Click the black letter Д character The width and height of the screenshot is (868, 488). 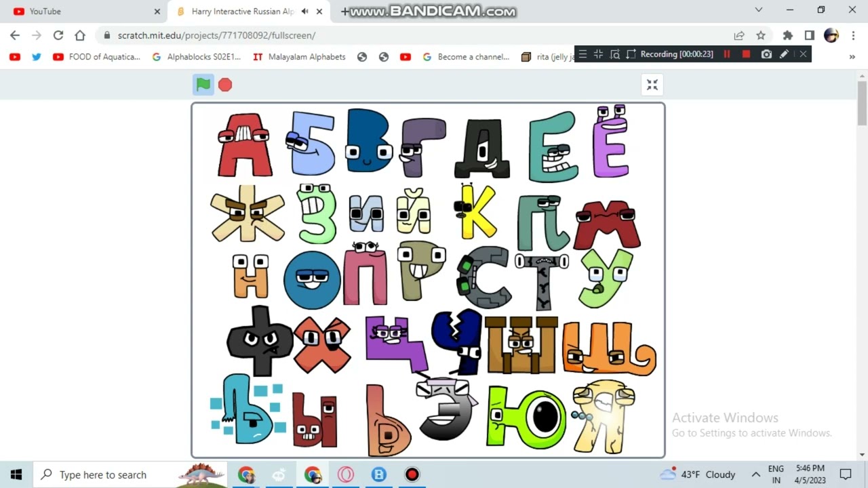pyautogui.click(x=482, y=148)
